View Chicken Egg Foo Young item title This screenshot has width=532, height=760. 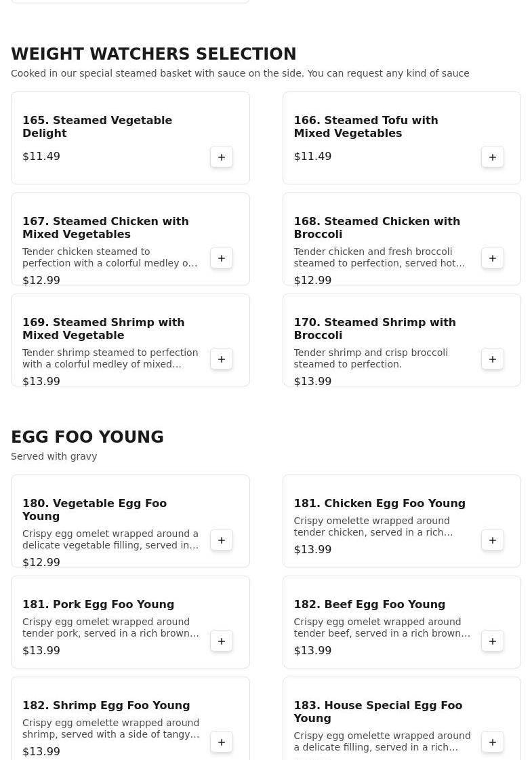pos(379,504)
